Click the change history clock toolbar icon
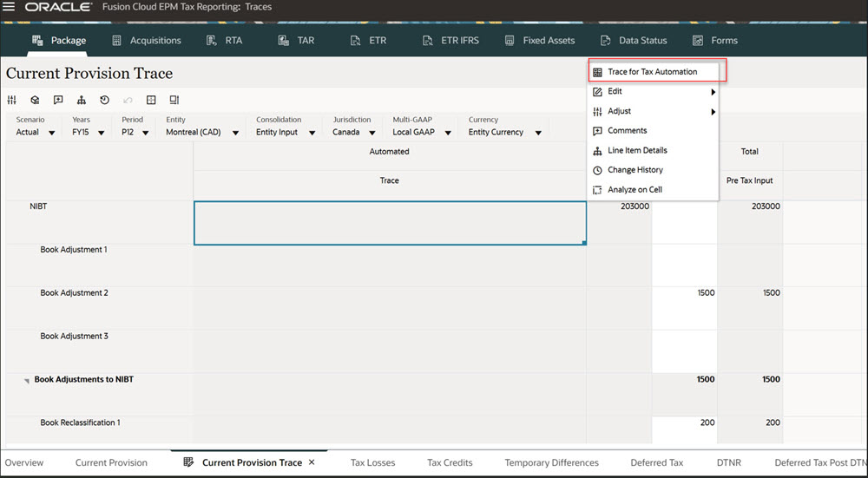This screenshot has width=868, height=478. 105,100
